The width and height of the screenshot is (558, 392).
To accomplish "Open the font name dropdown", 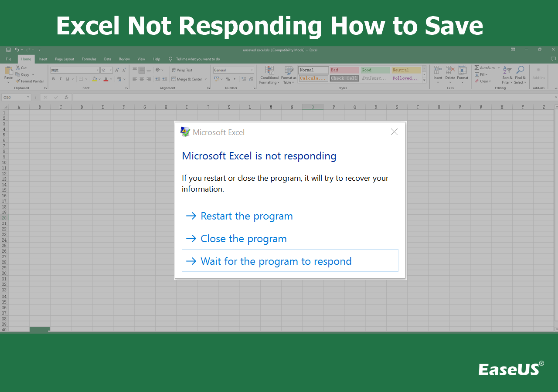I will pos(97,70).
